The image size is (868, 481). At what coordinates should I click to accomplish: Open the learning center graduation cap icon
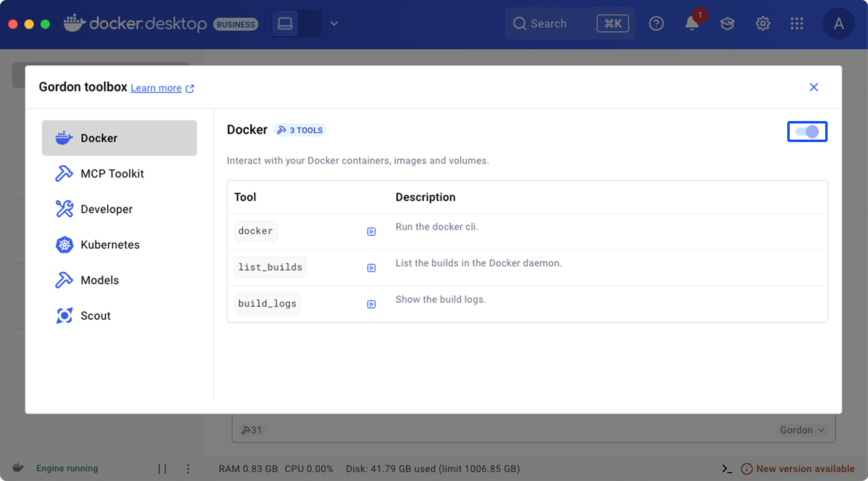click(x=727, y=23)
